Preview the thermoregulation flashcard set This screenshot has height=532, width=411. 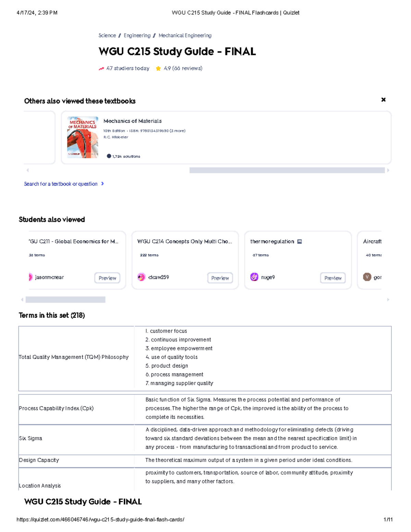click(333, 279)
